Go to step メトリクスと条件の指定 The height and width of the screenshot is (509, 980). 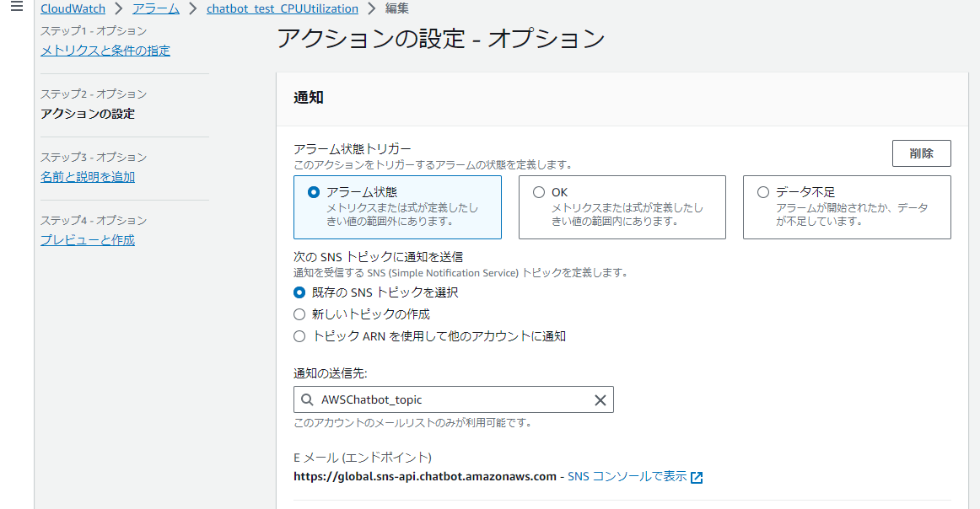(x=105, y=51)
